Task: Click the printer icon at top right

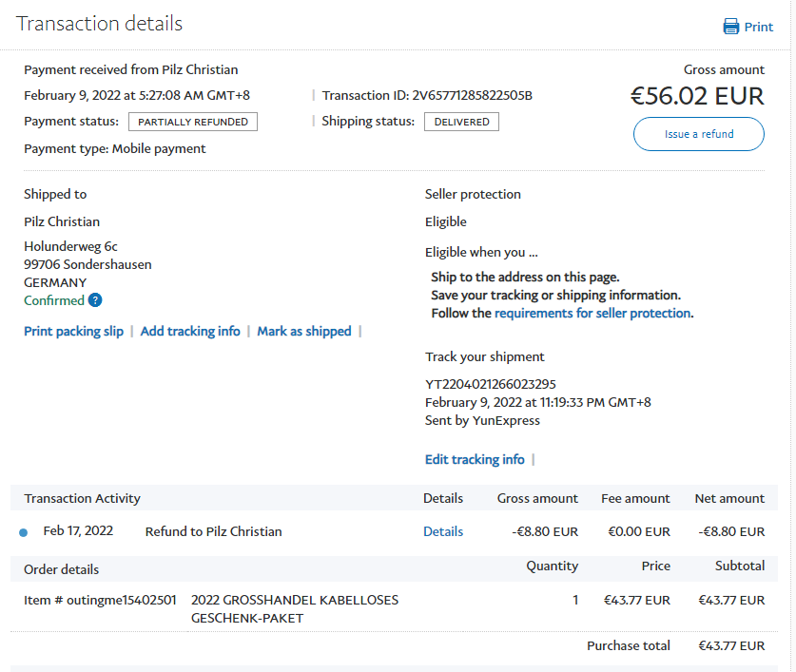Action: [730, 27]
